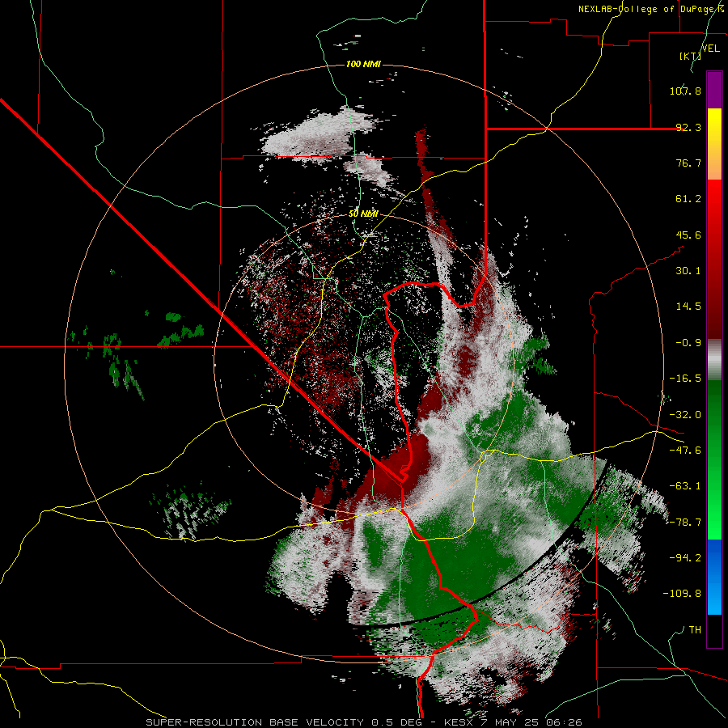The width and height of the screenshot is (728, 728).
Task: Select the 45.6 scale value
Action: 688,235
